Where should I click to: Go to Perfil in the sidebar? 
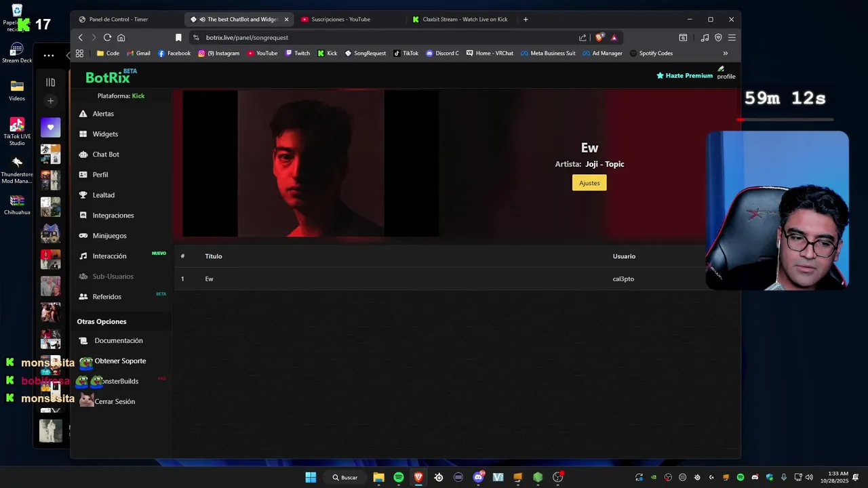pyautogui.click(x=100, y=175)
